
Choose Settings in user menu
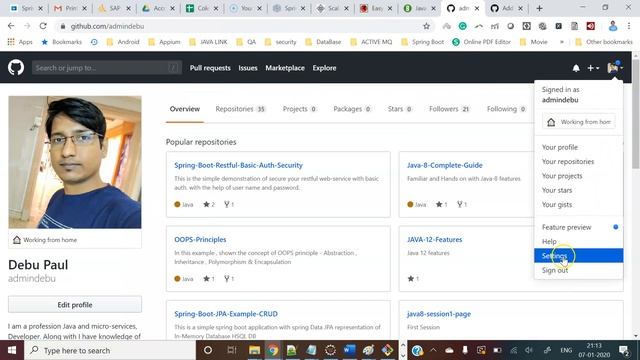(x=579, y=256)
